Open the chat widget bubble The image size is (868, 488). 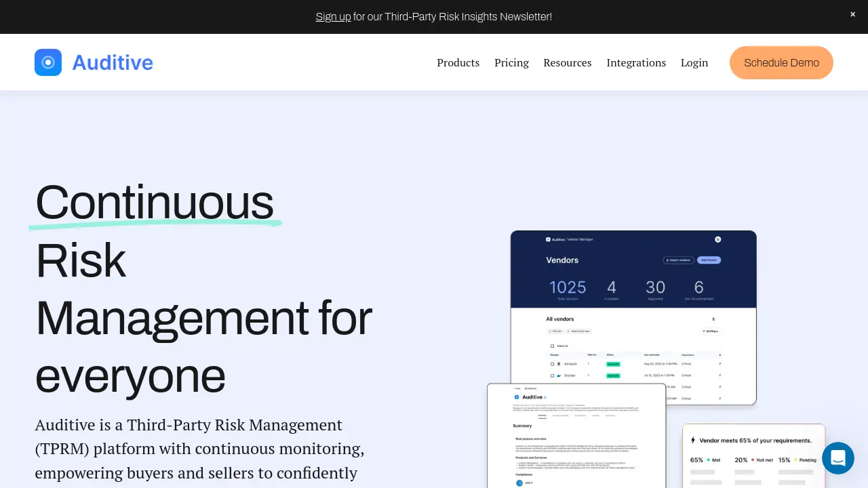[x=837, y=457]
